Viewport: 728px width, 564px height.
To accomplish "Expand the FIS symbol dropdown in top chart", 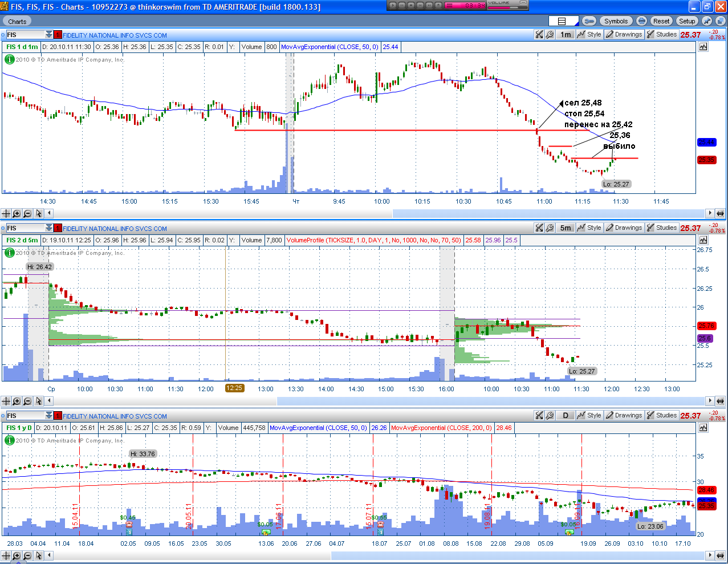I will point(49,35).
